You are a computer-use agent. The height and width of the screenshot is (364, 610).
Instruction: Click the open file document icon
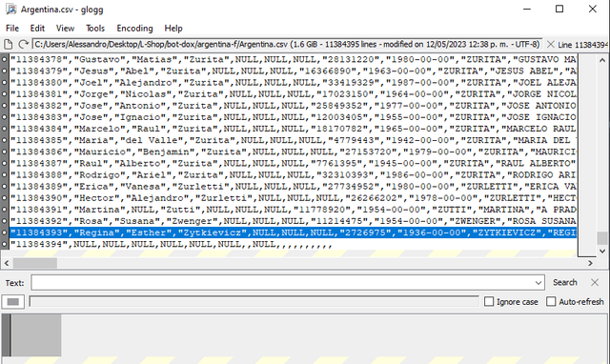click(9, 45)
